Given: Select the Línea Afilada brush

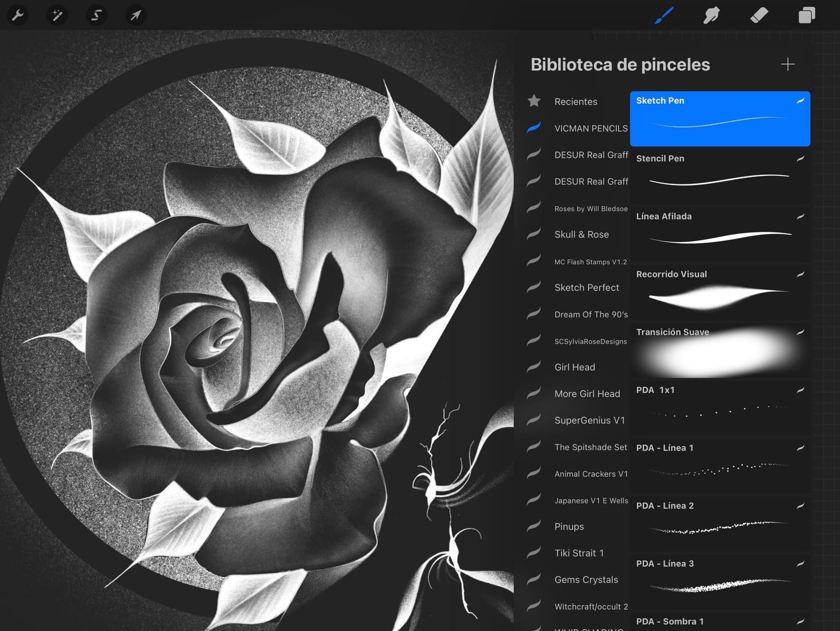Looking at the screenshot, I should pos(720,234).
